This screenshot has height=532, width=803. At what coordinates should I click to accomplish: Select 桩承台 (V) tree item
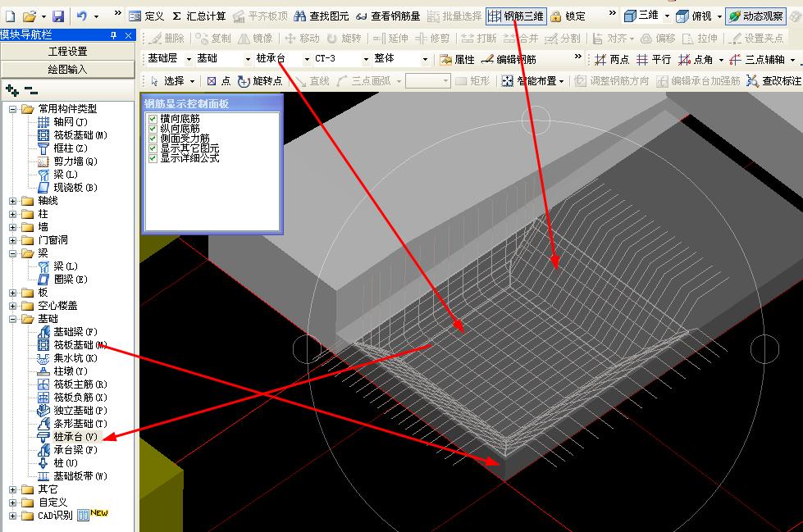(x=67, y=437)
